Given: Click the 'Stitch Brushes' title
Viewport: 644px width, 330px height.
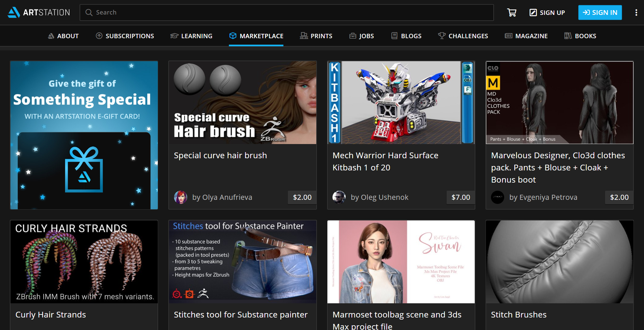Looking at the screenshot, I should [x=519, y=315].
